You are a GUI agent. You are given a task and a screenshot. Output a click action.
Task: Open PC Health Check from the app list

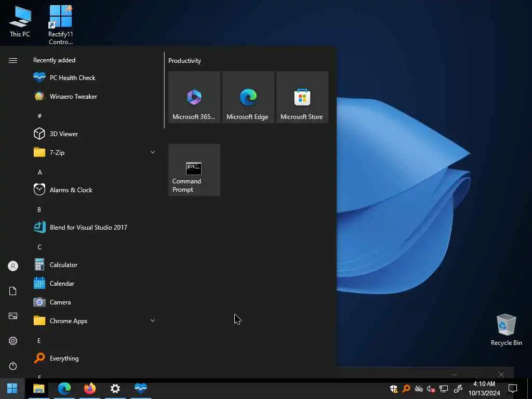pos(94,78)
